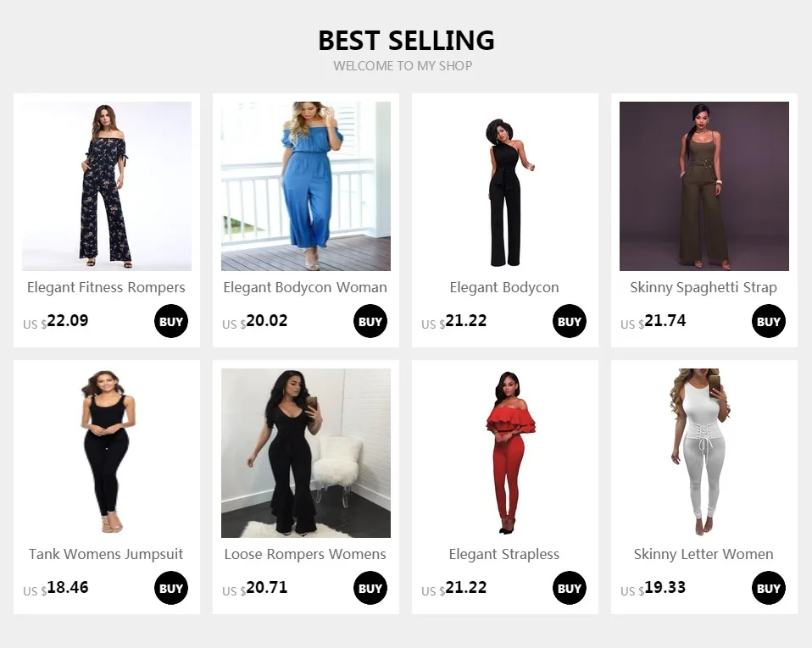Select the Skinny Letter Women title

coord(704,554)
